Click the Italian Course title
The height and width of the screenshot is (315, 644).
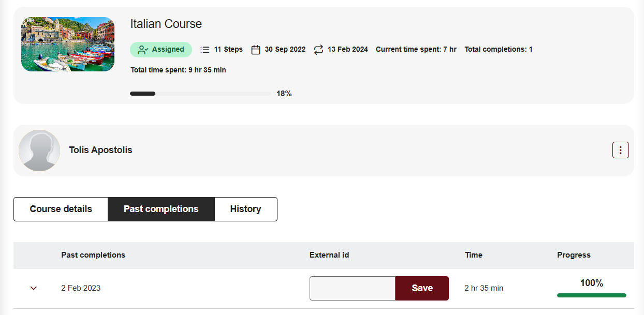click(166, 24)
